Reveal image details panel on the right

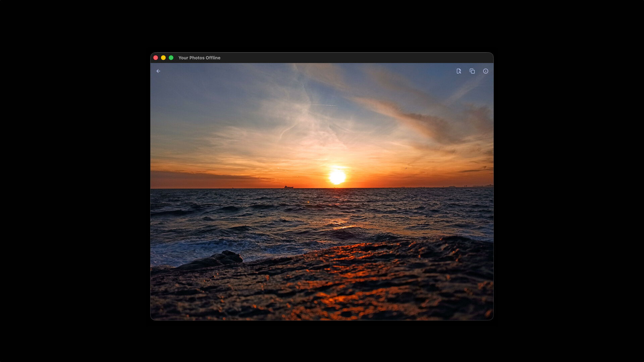click(486, 71)
